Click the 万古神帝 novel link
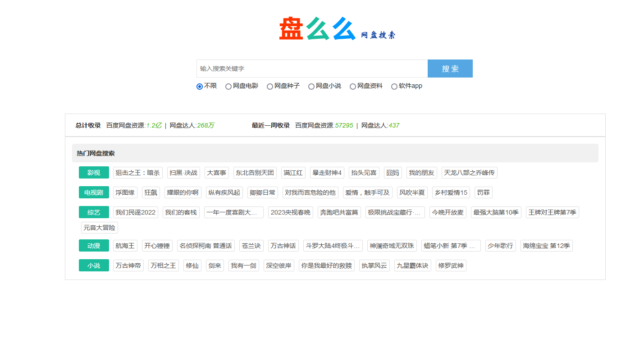The height and width of the screenshot is (348, 644). pyautogui.click(x=128, y=265)
